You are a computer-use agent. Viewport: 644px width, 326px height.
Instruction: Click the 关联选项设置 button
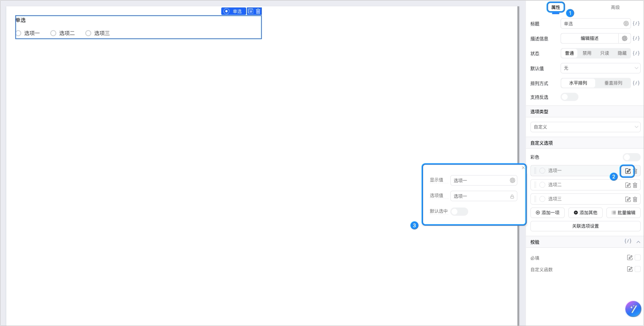coord(585,226)
